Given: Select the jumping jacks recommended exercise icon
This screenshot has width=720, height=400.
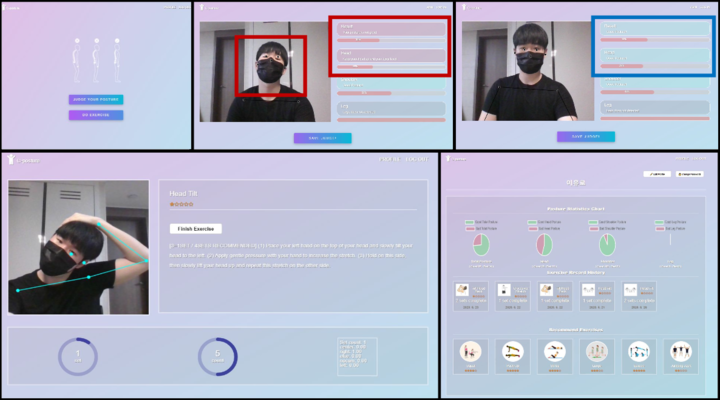Looking at the screenshot, I should (x=681, y=352).
